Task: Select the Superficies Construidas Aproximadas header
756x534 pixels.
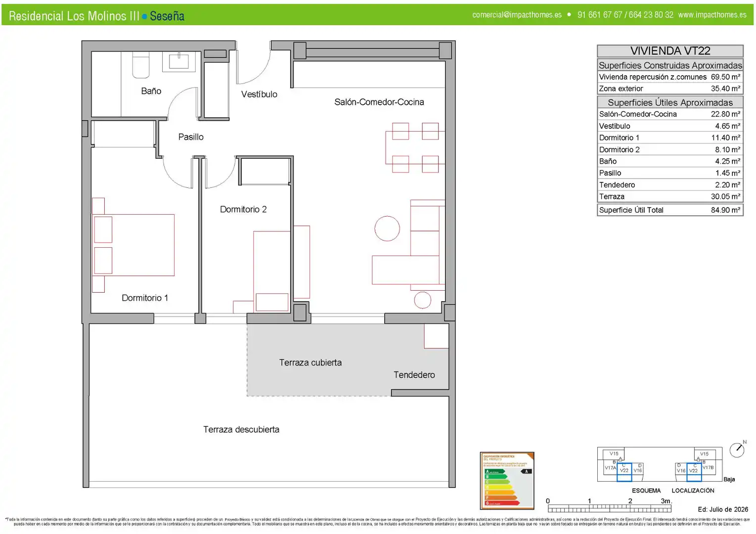Action: coord(670,65)
